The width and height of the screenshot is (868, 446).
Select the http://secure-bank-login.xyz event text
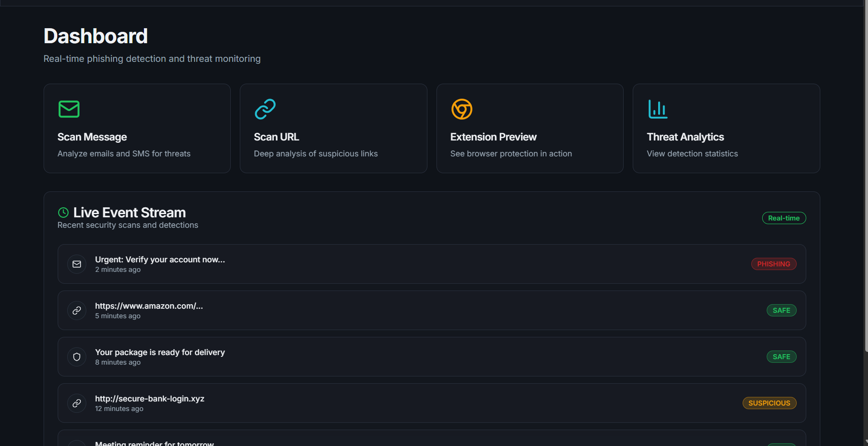[x=149, y=399]
